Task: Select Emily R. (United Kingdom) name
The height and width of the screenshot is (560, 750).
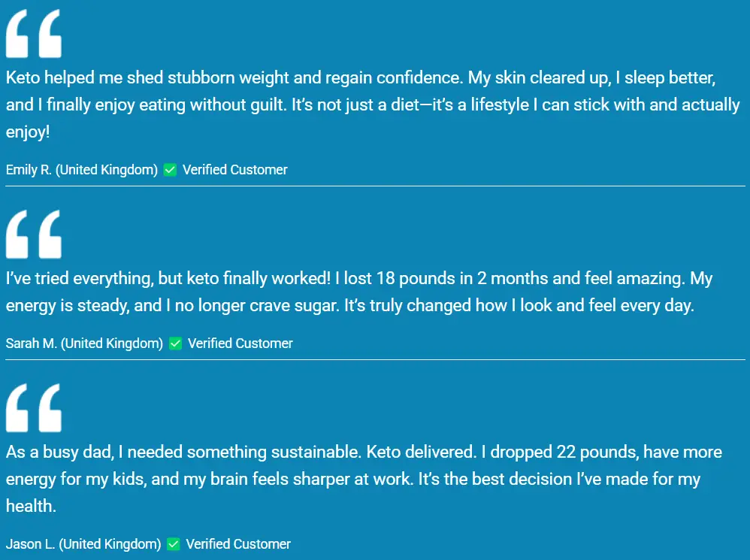Action: (x=82, y=170)
